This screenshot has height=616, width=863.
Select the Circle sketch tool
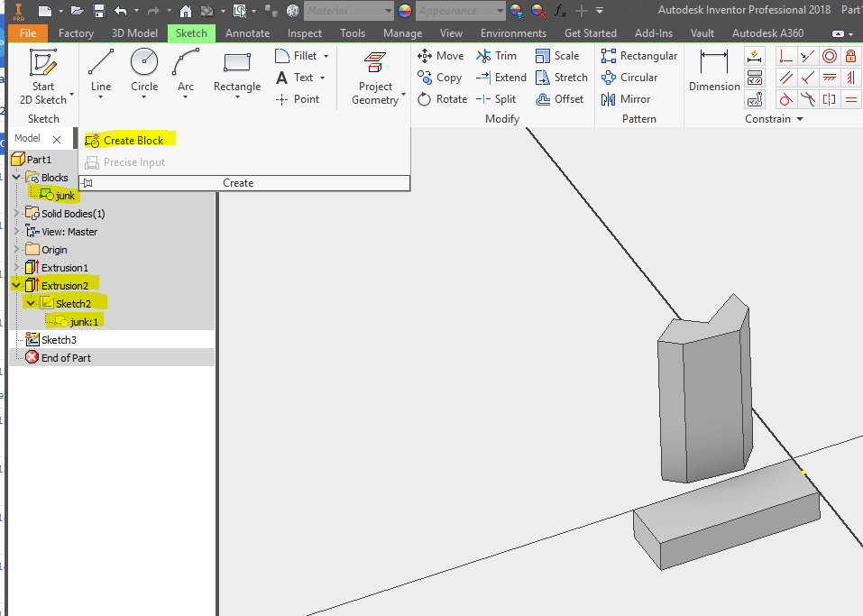[144, 70]
